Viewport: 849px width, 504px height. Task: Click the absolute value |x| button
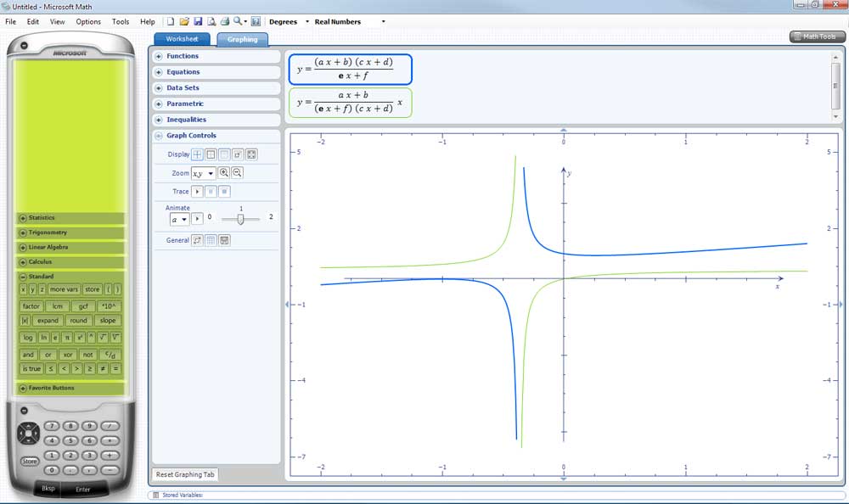25,321
